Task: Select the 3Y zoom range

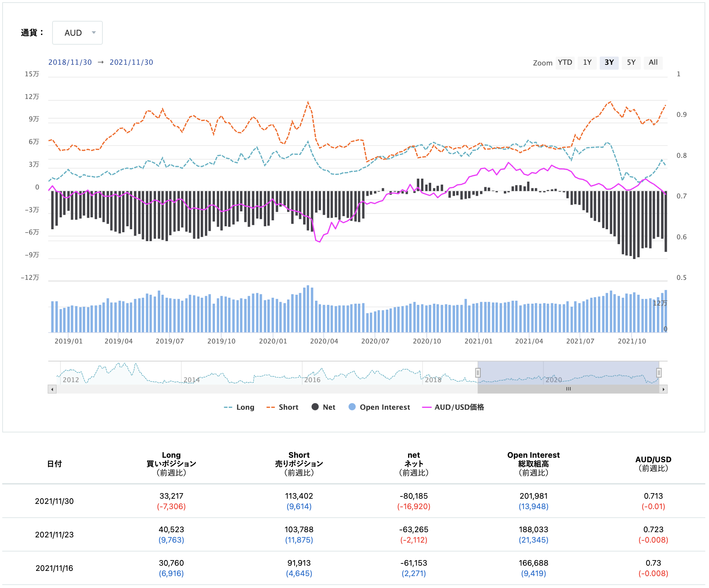Action: pyautogui.click(x=609, y=63)
